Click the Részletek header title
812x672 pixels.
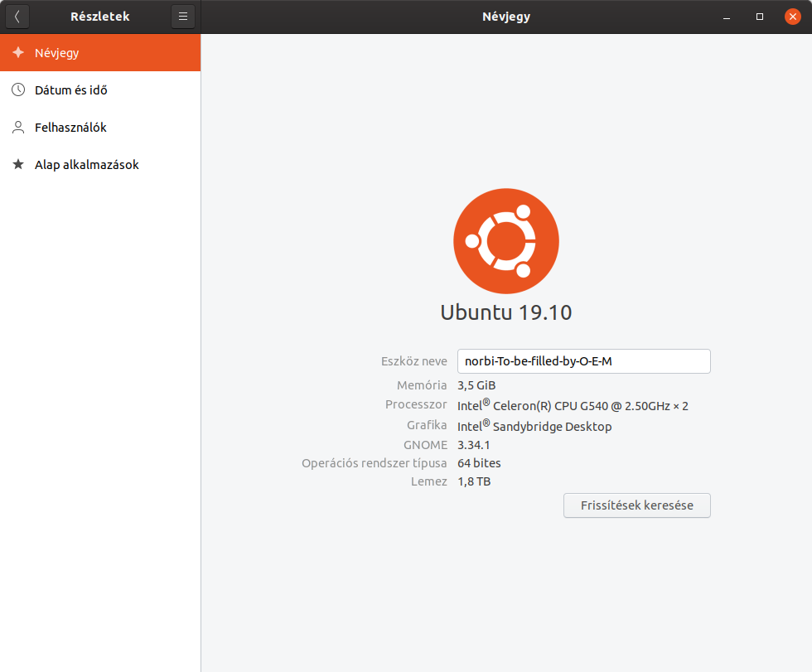[x=100, y=17]
